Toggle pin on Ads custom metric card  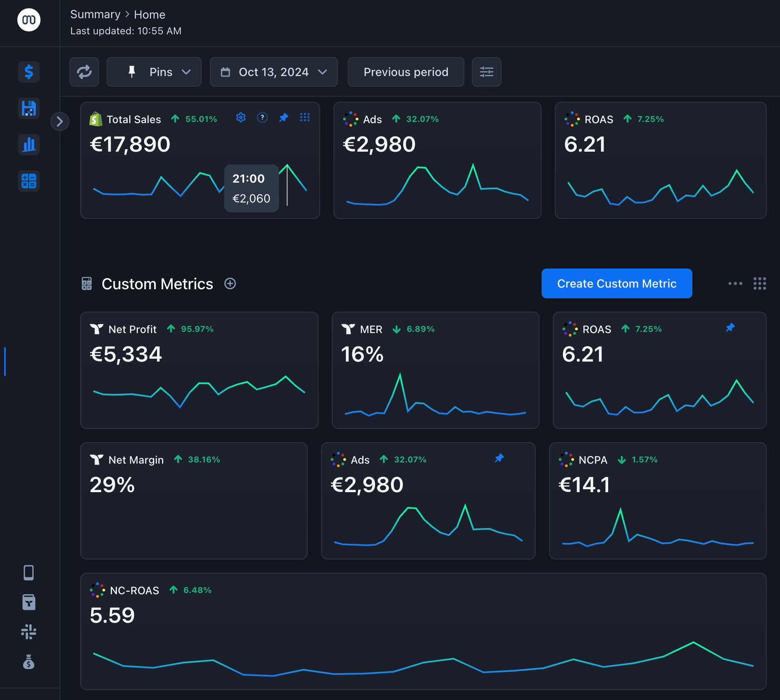(499, 458)
